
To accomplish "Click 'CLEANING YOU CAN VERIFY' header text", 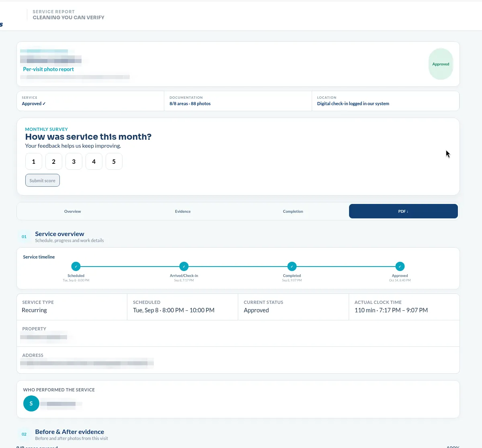I will point(69,18).
